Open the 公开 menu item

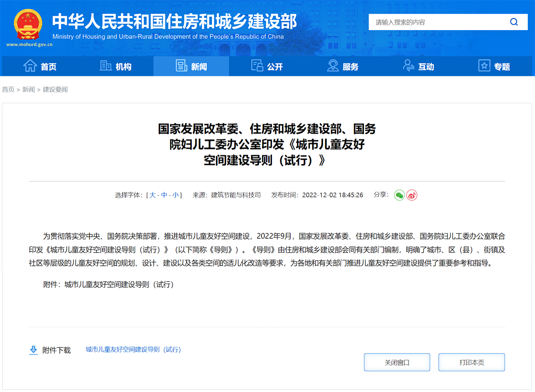point(274,66)
